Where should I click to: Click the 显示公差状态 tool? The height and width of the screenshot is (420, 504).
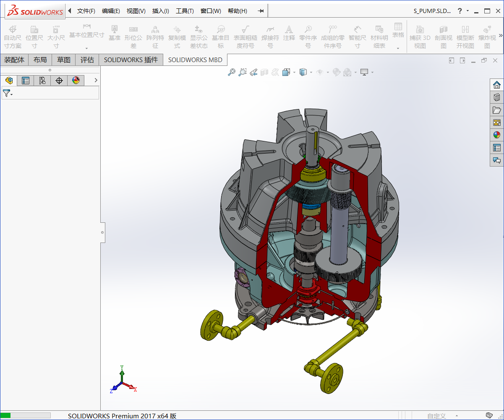(199, 37)
